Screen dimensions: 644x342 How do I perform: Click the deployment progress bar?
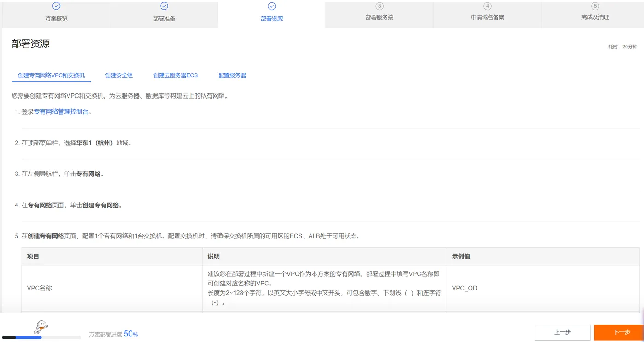point(41,337)
